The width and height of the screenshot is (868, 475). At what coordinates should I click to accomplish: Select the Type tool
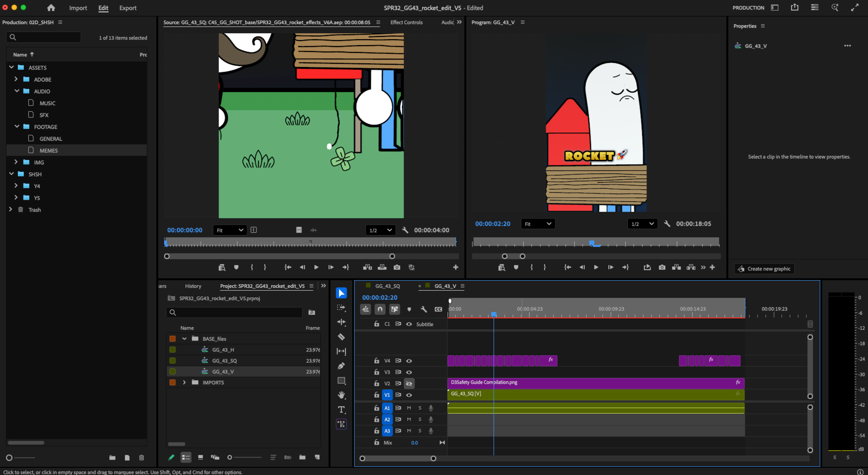coord(341,409)
